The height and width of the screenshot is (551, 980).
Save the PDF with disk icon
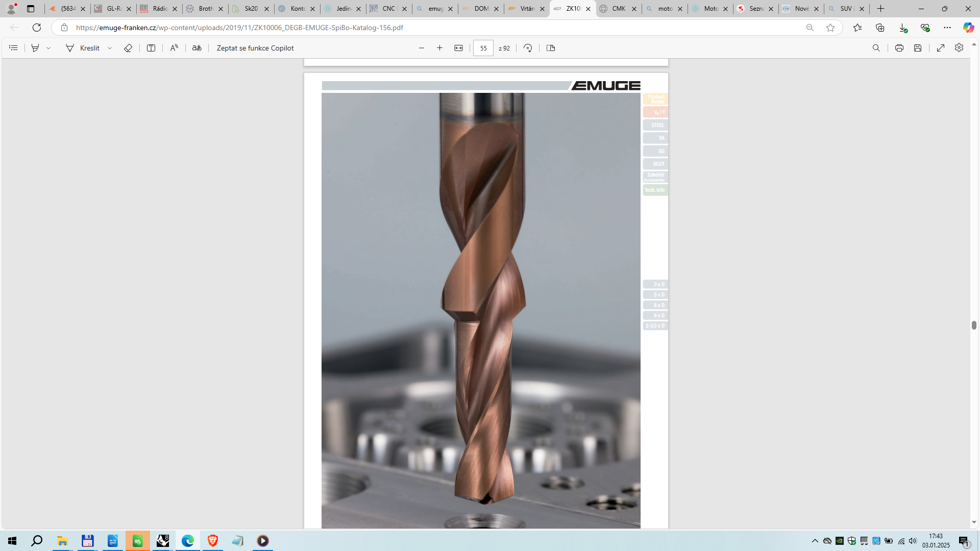coord(918,48)
